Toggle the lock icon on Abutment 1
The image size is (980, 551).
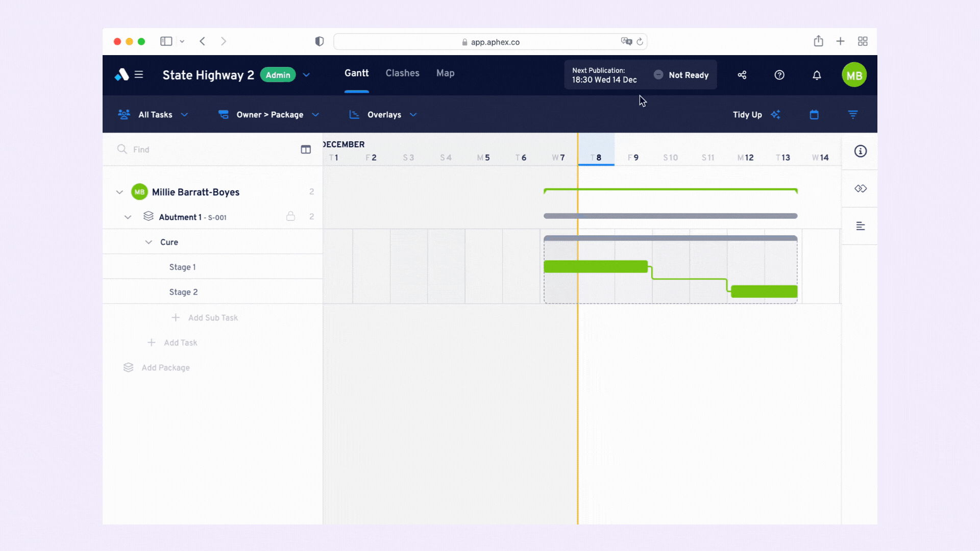pyautogui.click(x=290, y=217)
